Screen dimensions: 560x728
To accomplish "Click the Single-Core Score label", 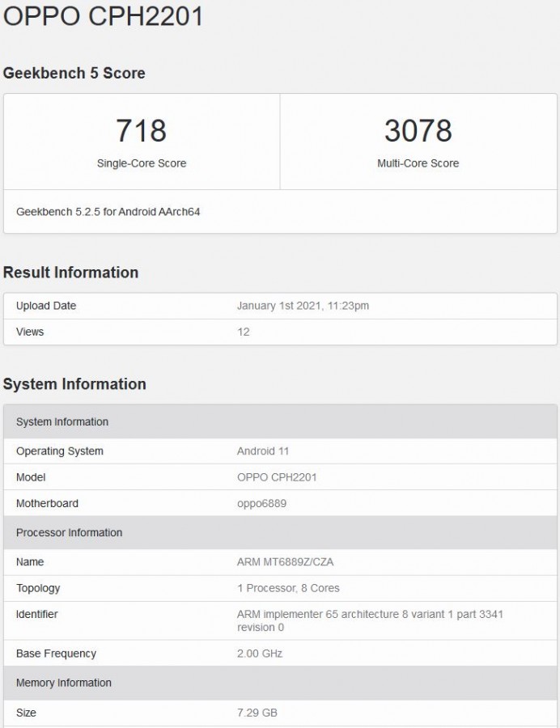I will tap(142, 163).
